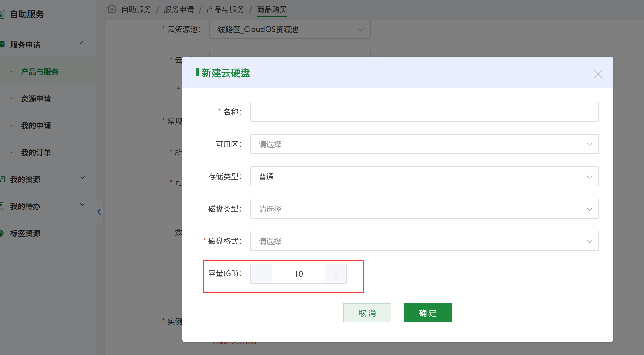Click the home icon in breadcrumb
This screenshot has height=355, width=644.
[x=112, y=9]
